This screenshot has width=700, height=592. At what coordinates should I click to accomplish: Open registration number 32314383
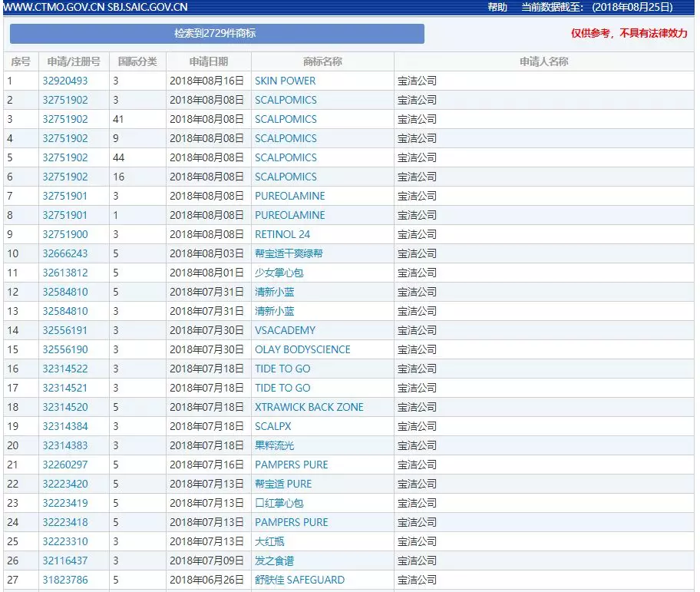coord(65,445)
